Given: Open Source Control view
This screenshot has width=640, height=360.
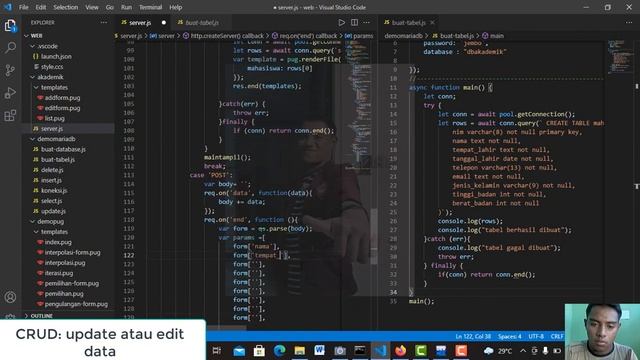Looking at the screenshot, I should pos(10,70).
